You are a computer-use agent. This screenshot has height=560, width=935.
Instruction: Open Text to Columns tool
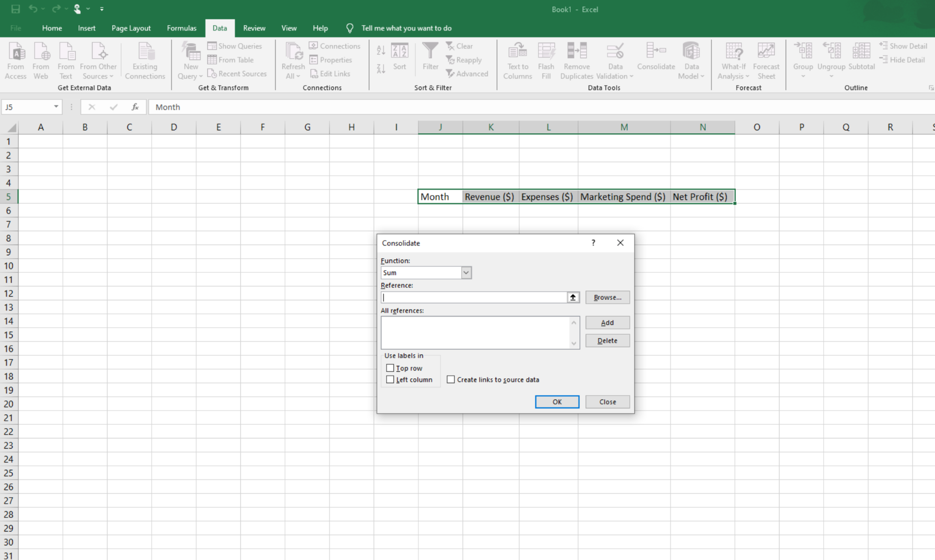(517, 61)
